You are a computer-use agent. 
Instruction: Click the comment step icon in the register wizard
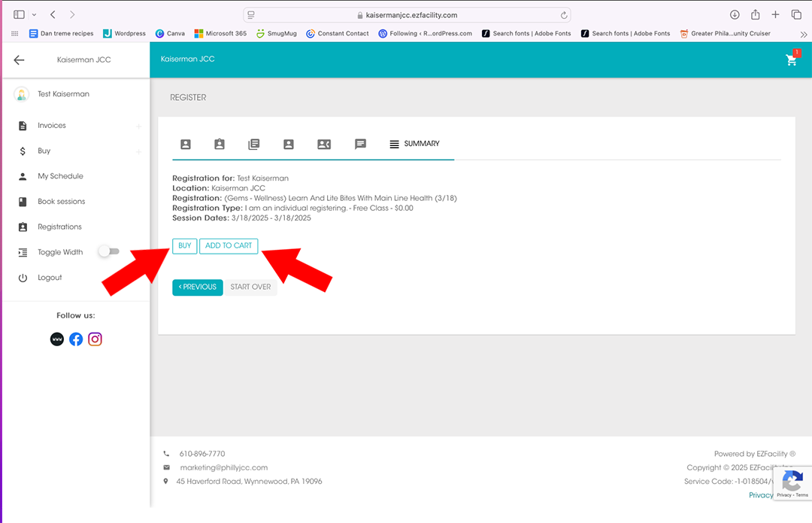click(x=360, y=144)
